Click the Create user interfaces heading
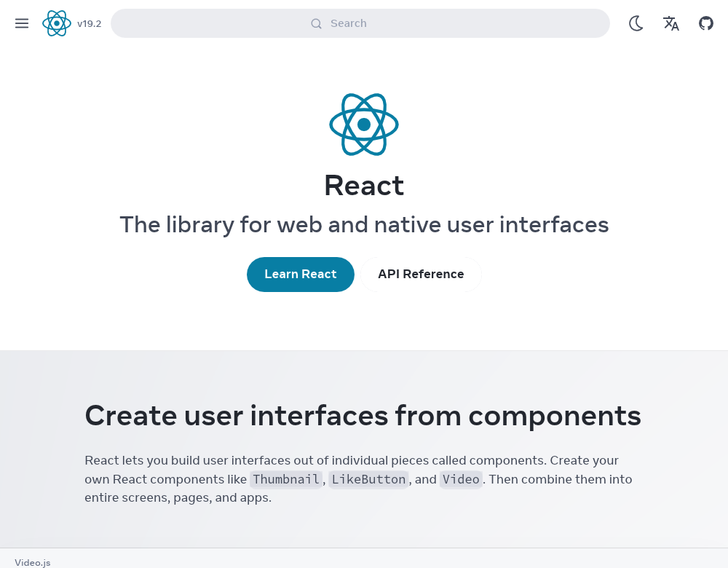This screenshot has height=568, width=728. coord(363,416)
